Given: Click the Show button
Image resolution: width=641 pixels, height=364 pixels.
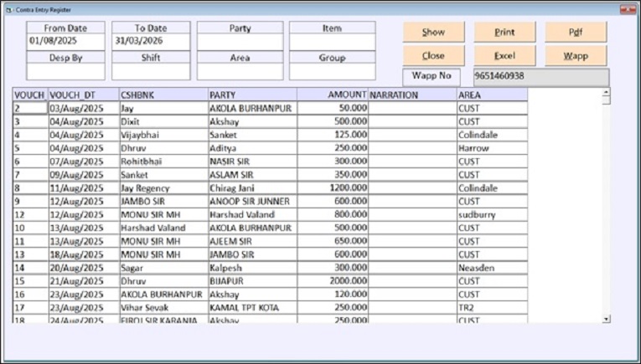Looking at the screenshot, I should 433,32.
